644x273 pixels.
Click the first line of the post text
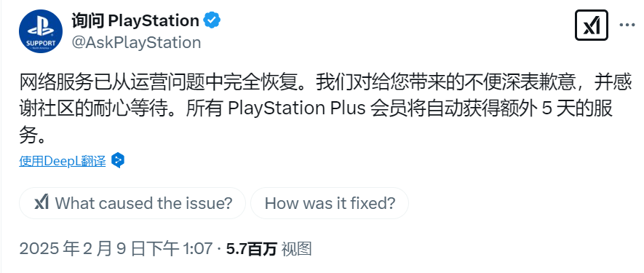tap(325, 84)
